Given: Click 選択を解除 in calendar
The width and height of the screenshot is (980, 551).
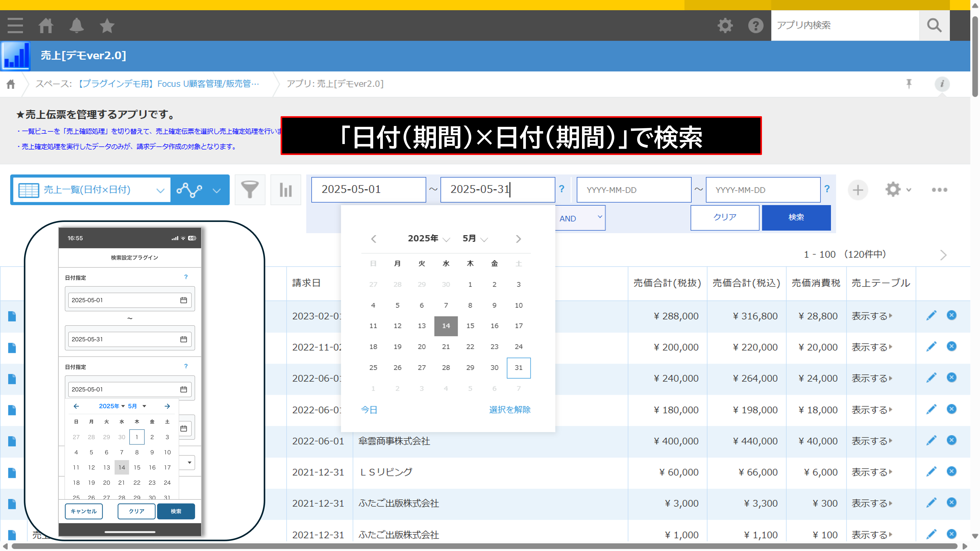Looking at the screenshot, I should pyautogui.click(x=510, y=410).
